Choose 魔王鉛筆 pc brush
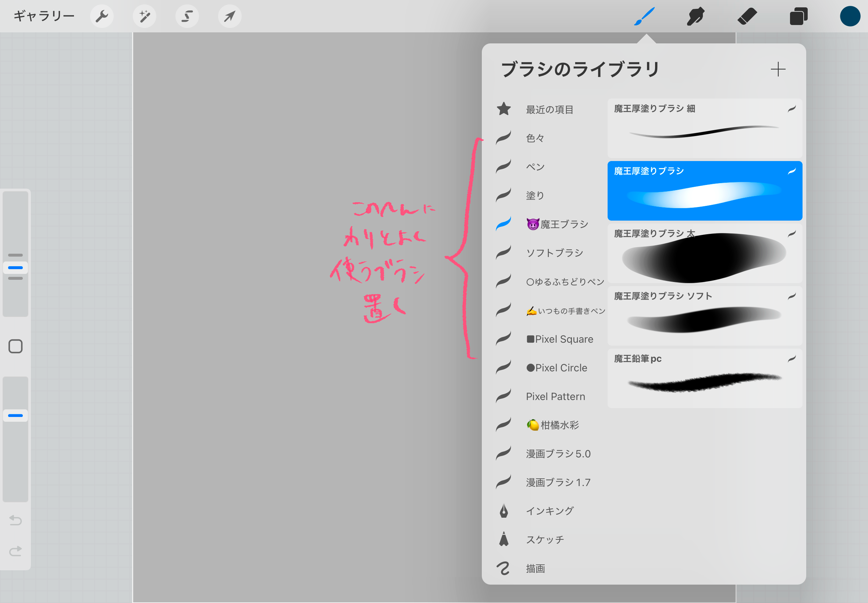 [x=705, y=378]
